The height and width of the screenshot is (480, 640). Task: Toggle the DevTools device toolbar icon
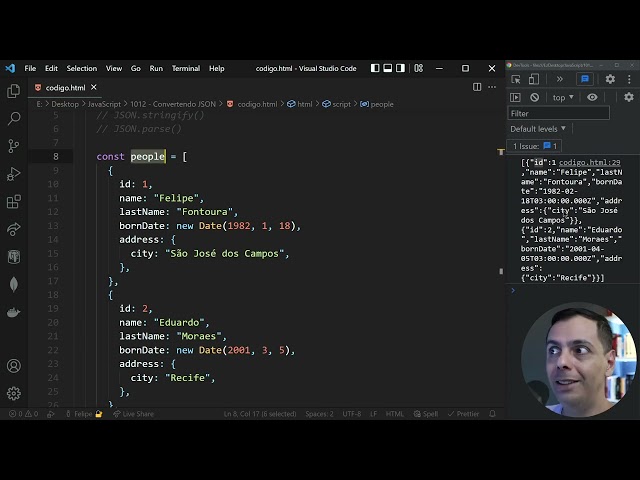point(533,79)
